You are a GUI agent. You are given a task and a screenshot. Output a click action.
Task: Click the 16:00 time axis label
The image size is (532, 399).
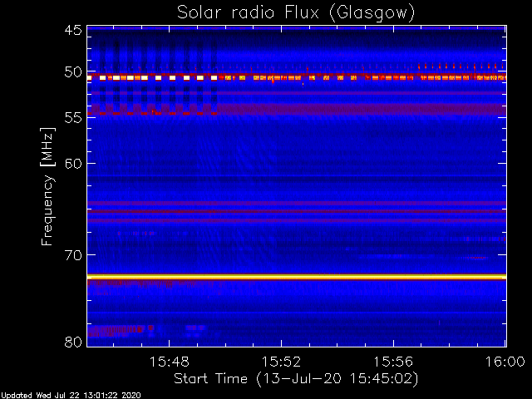coord(505,362)
